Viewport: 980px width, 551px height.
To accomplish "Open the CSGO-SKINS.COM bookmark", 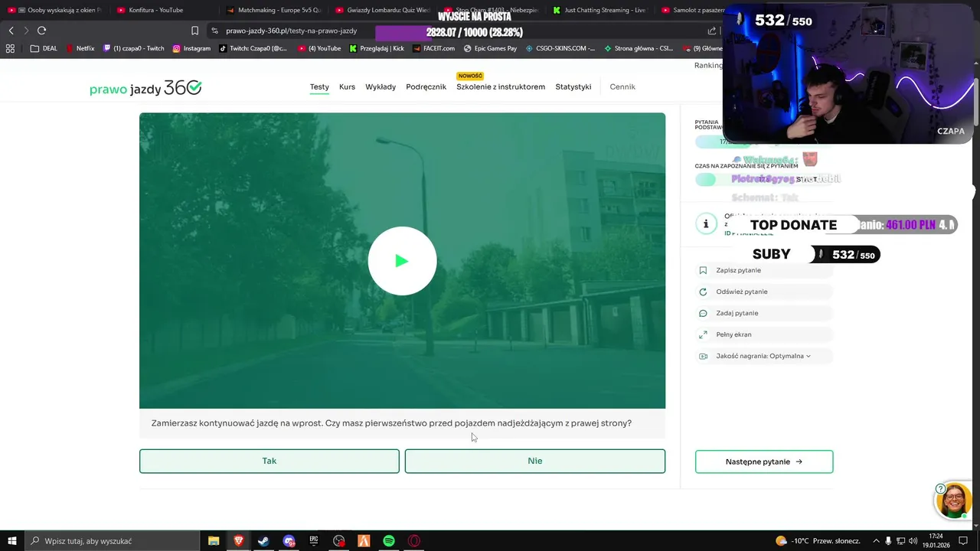I will [560, 48].
